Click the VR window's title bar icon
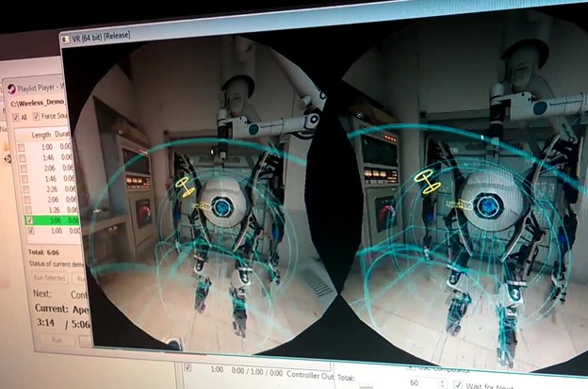 (x=64, y=36)
